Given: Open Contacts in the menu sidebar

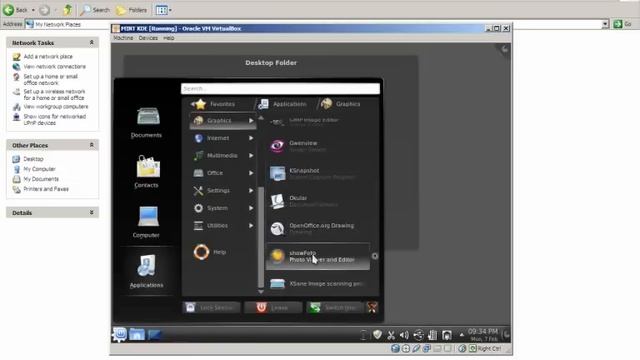Looking at the screenshot, I should (146, 171).
